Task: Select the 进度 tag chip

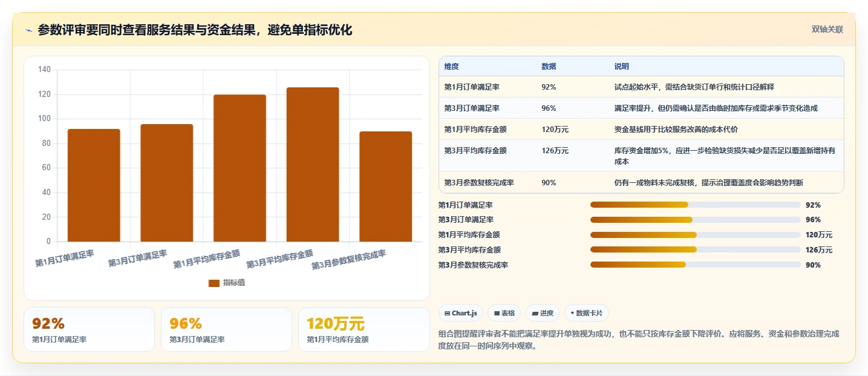Action: click(543, 313)
